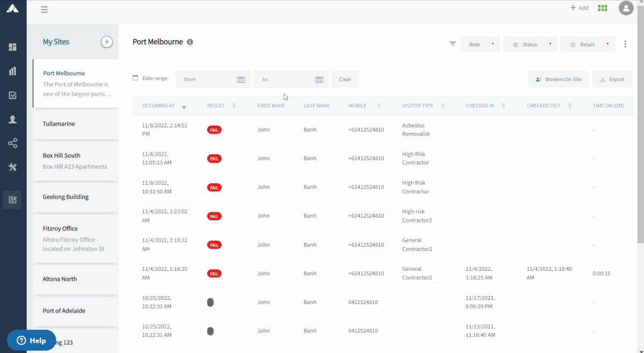Click FAIL badge for 1:18:25 AM entry
644x353 pixels.
click(x=214, y=273)
